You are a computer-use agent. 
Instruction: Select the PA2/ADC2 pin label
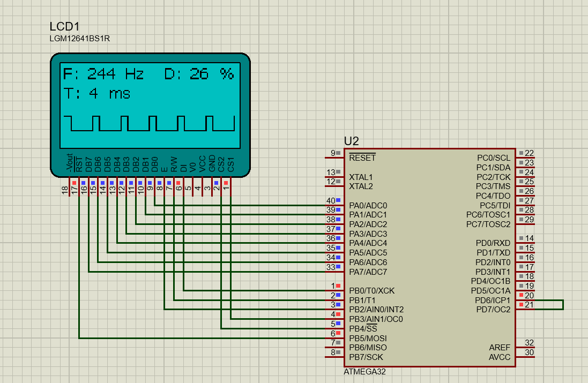coord(368,224)
